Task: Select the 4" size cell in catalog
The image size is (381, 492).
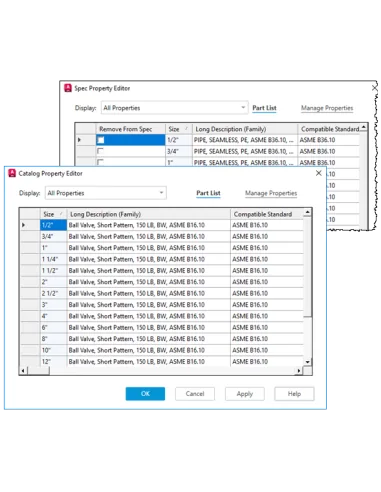Action: pyautogui.click(x=53, y=316)
